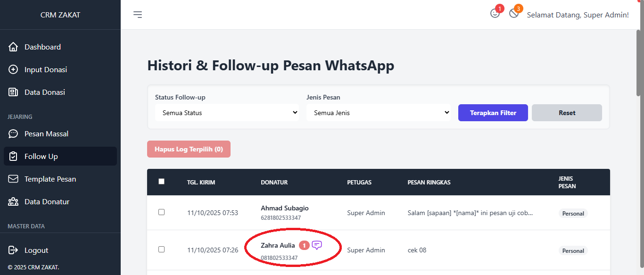Click the Logout arrow icon
The image size is (644, 275).
[14, 250]
